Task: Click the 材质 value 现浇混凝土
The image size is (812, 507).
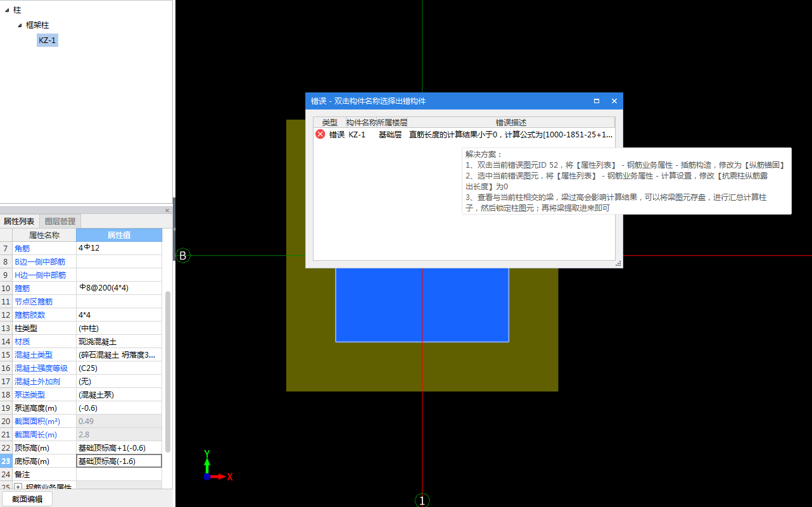Action: point(118,341)
